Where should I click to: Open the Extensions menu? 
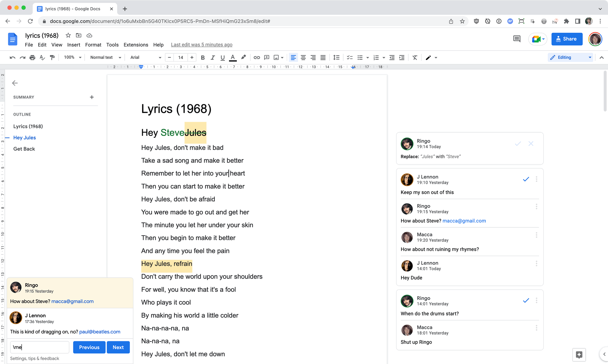(x=136, y=45)
